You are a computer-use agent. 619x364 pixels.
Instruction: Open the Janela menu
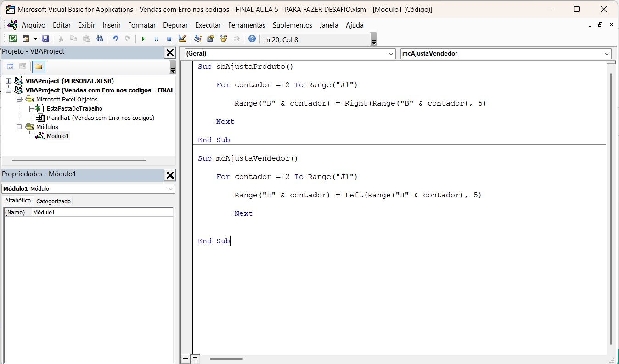click(329, 25)
